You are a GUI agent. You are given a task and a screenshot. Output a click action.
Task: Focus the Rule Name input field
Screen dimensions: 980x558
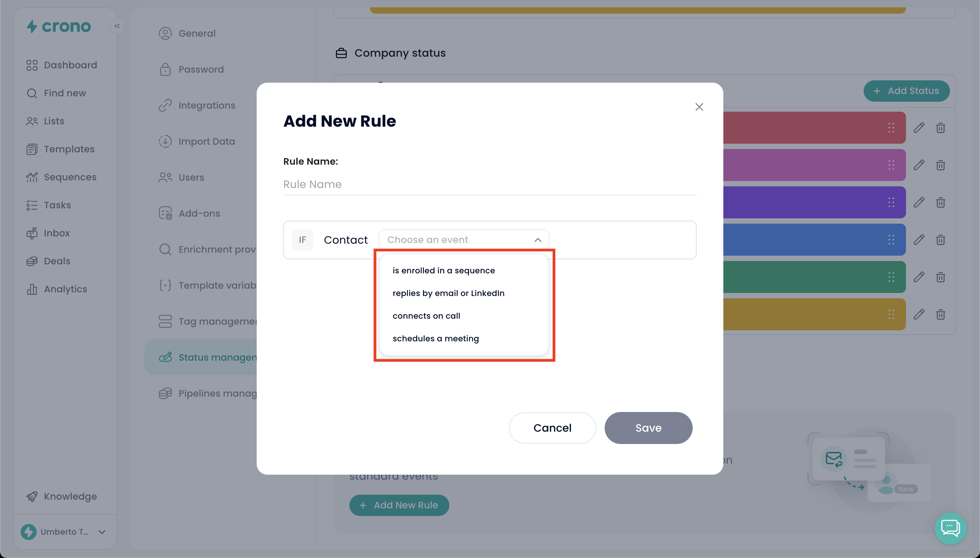(x=489, y=184)
